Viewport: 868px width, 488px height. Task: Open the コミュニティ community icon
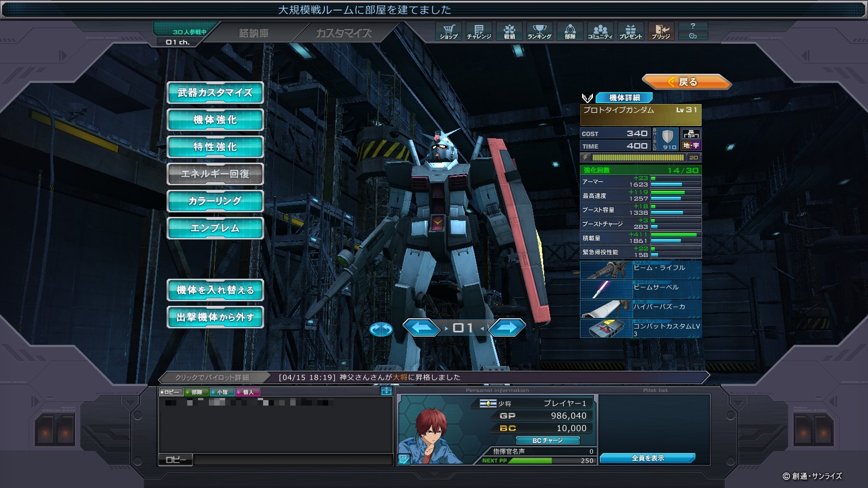(x=600, y=31)
